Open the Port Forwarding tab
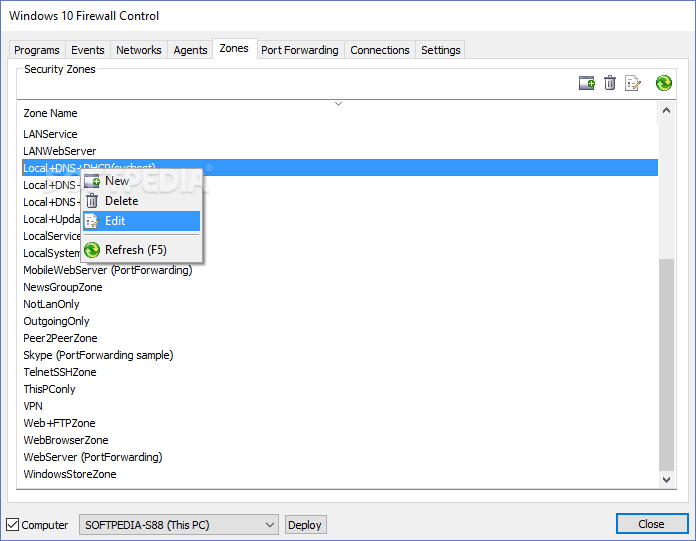Viewport: 696px width, 541px height. 300,50
